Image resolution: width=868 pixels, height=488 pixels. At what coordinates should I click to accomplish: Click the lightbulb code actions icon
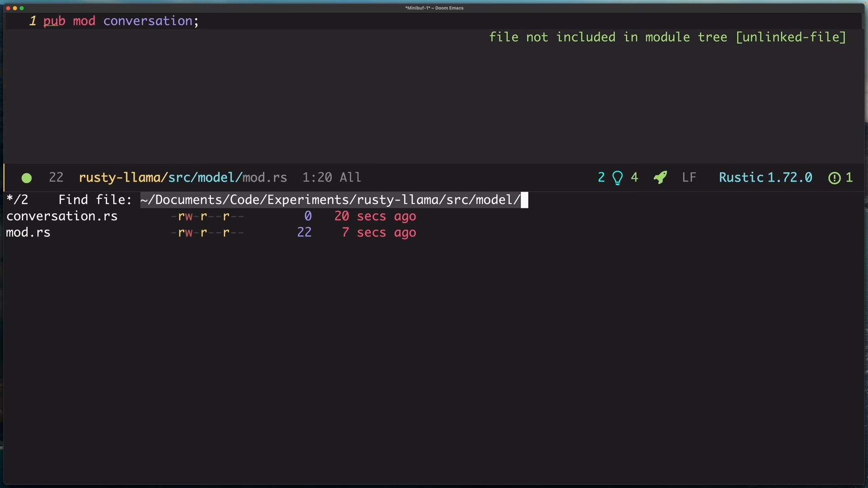point(618,178)
